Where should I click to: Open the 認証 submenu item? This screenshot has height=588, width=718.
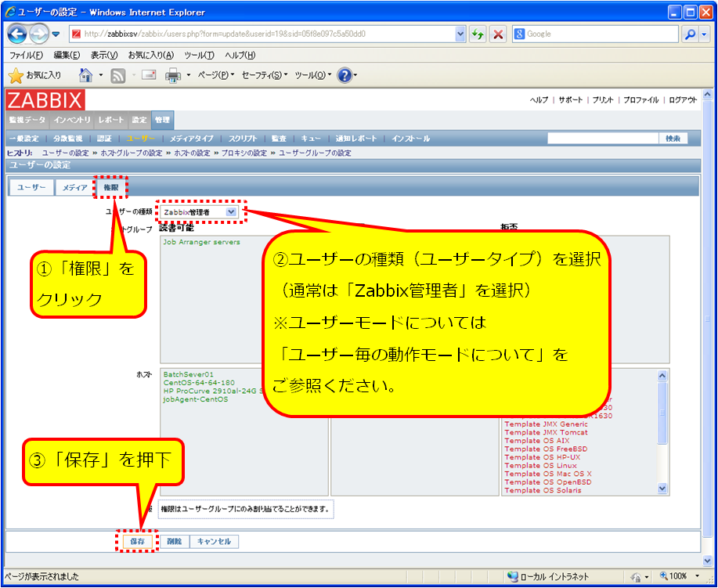point(104,139)
